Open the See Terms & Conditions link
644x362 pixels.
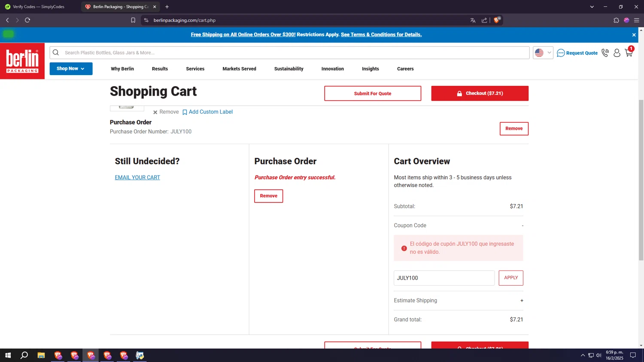click(381, 35)
